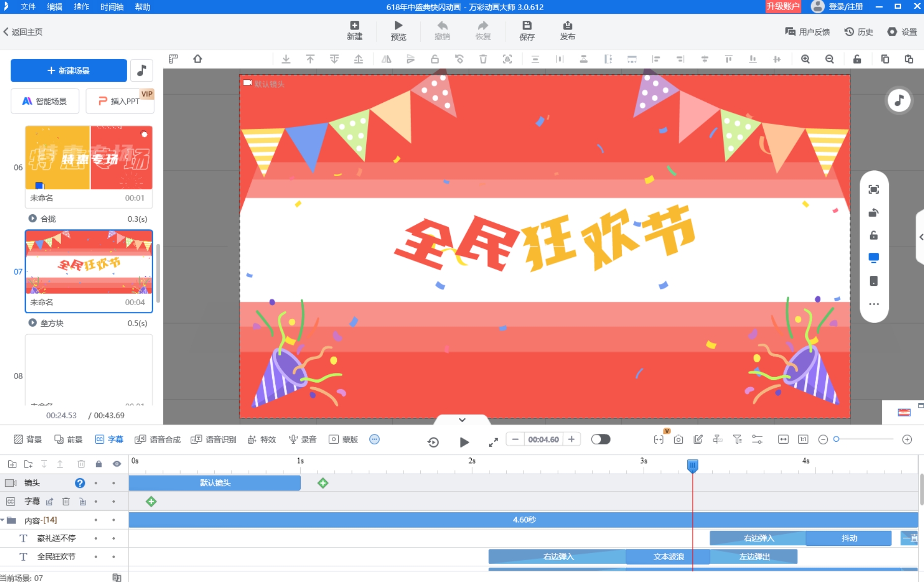
Task: Click the camera snapshot icon in the timeline toolbar
Action: tap(678, 440)
